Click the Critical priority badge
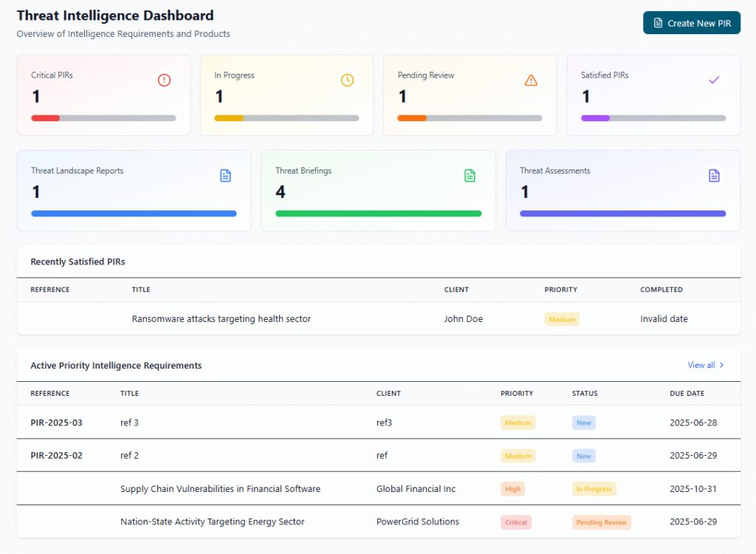The height and width of the screenshot is (554, 756). (x=516, y=522)
